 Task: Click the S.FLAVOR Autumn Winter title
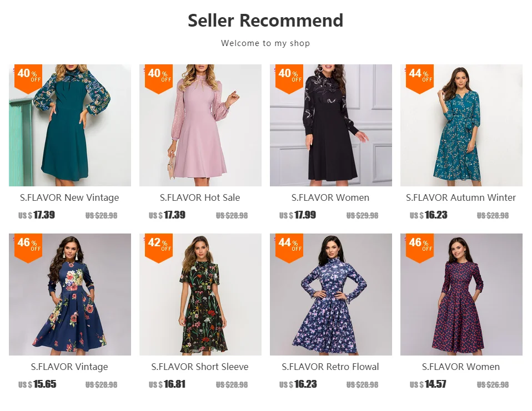click(x=461, y=197)
